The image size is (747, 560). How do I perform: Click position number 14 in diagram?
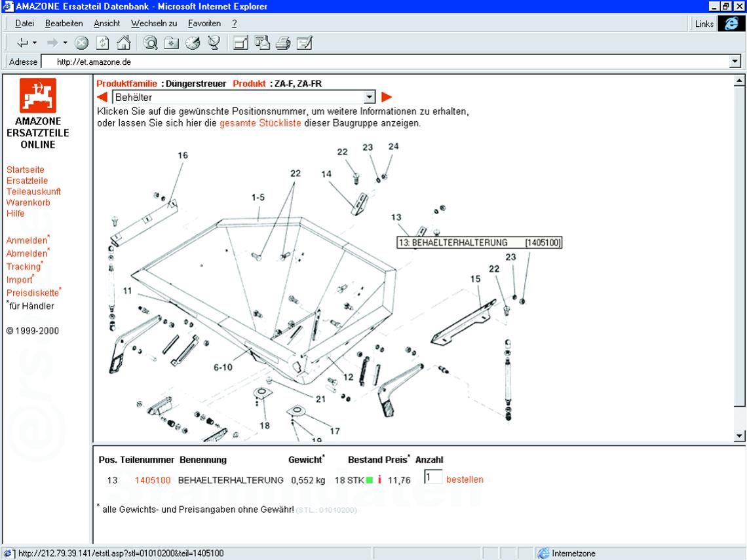[x=326, y=174]
